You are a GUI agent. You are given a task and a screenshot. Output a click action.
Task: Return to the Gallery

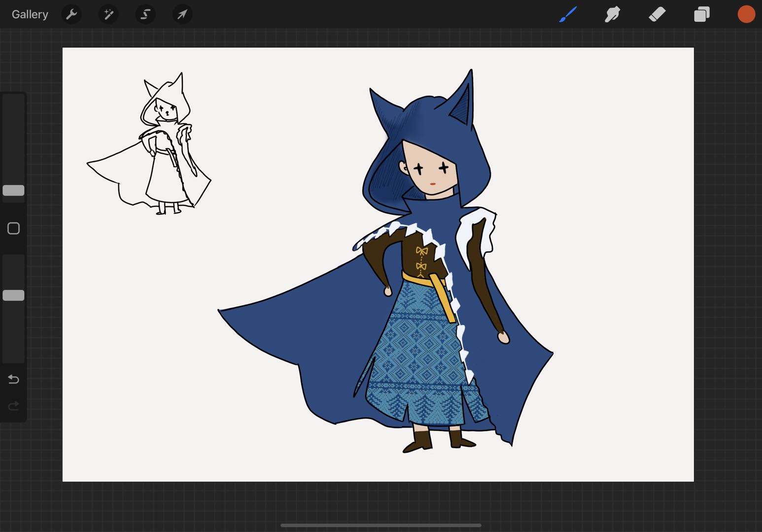30,14
